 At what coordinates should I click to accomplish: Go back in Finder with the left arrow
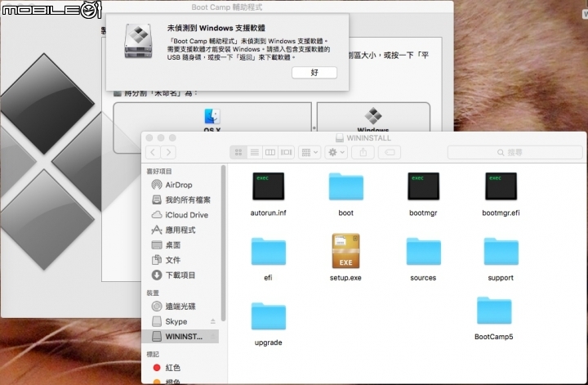tap(153, 152)
